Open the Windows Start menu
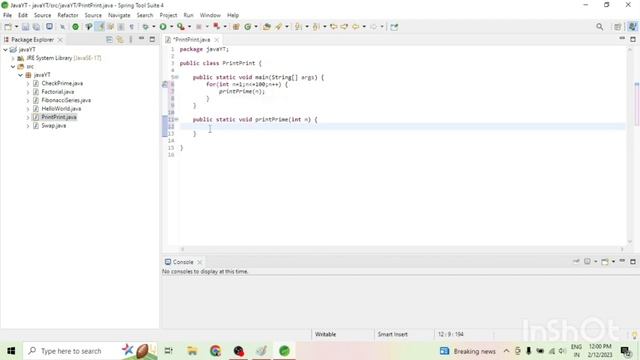640x360 pixels. [11, 351]
